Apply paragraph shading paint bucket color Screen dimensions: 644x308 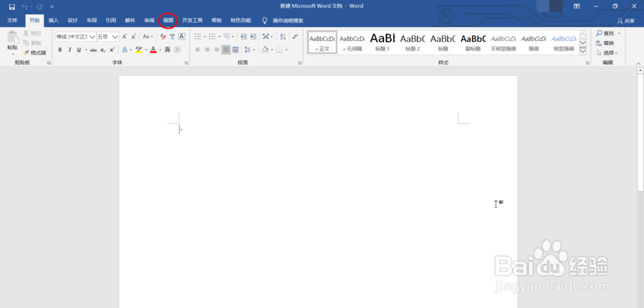tap(265, 50)
